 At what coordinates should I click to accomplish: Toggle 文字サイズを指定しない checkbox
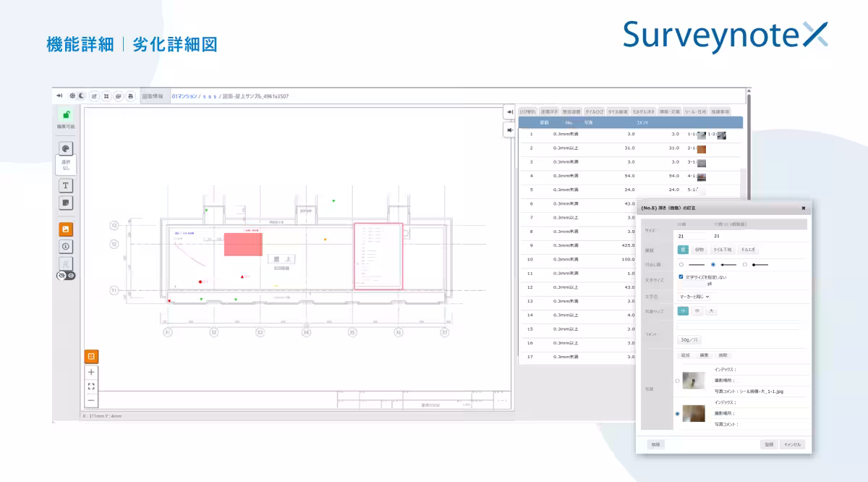pyautogui.click(x=681, y=277)
